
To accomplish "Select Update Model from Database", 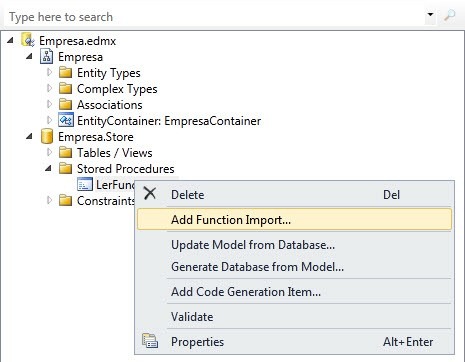I will 253,245.
